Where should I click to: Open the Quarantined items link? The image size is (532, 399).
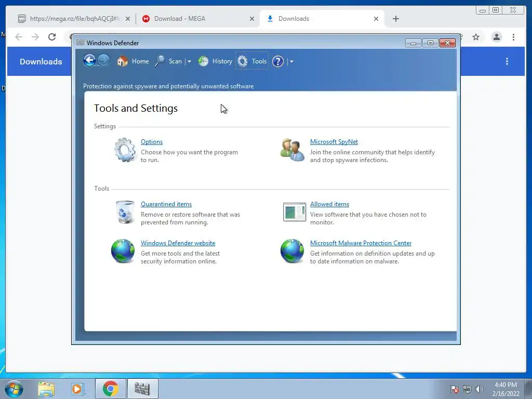coord(166,204)
